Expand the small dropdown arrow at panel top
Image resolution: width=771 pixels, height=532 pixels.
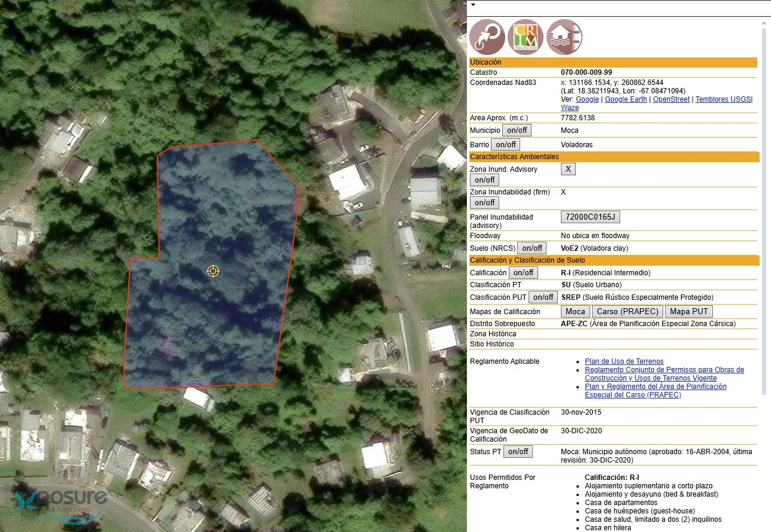pos(473,5)
